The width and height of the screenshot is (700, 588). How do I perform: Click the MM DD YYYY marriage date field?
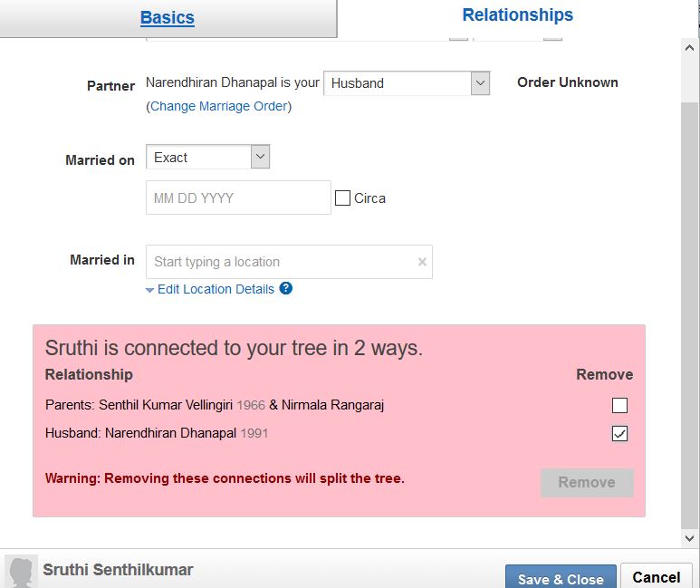238,198
